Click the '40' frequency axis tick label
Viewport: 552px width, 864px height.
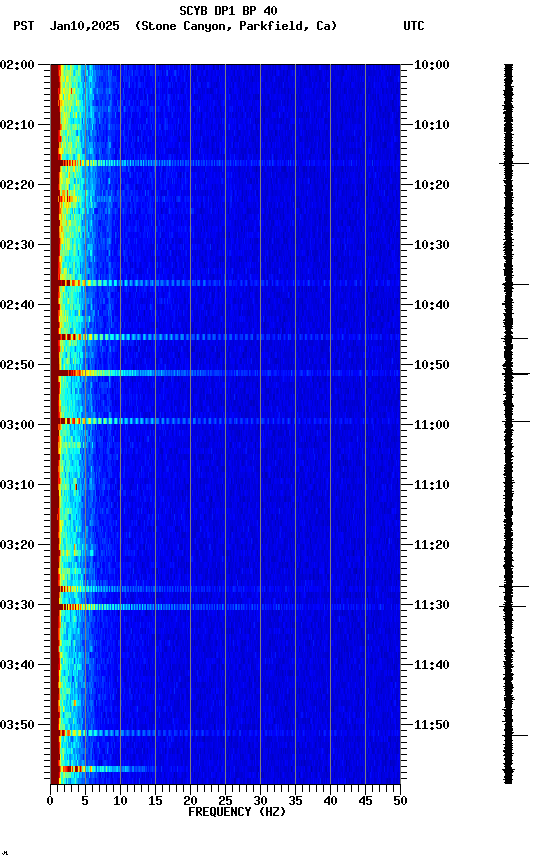point(330,801)
